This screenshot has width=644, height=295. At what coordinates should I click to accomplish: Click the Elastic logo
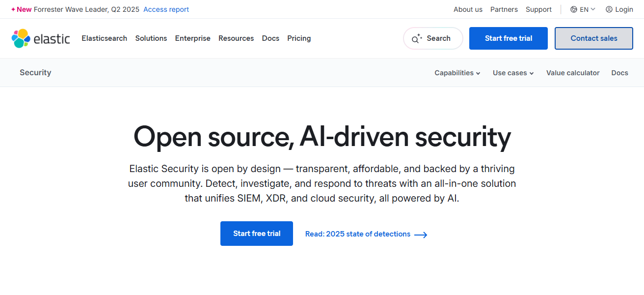[41, 38]
